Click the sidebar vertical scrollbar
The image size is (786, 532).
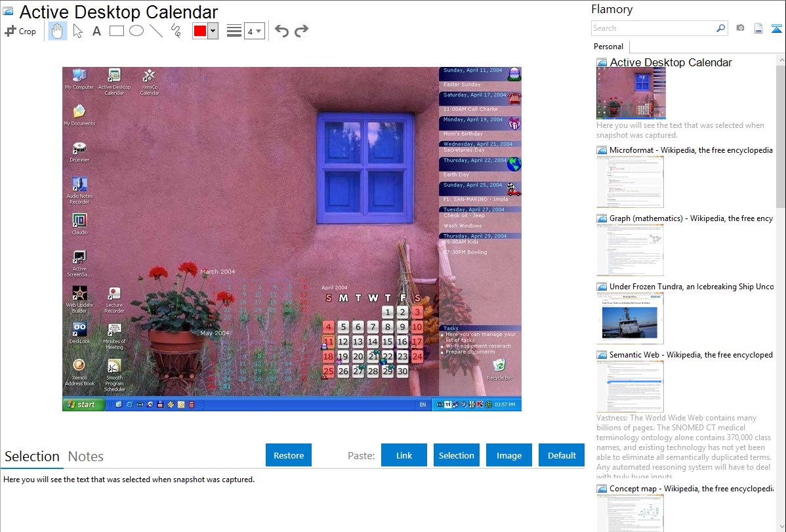[x=781, y=136]
